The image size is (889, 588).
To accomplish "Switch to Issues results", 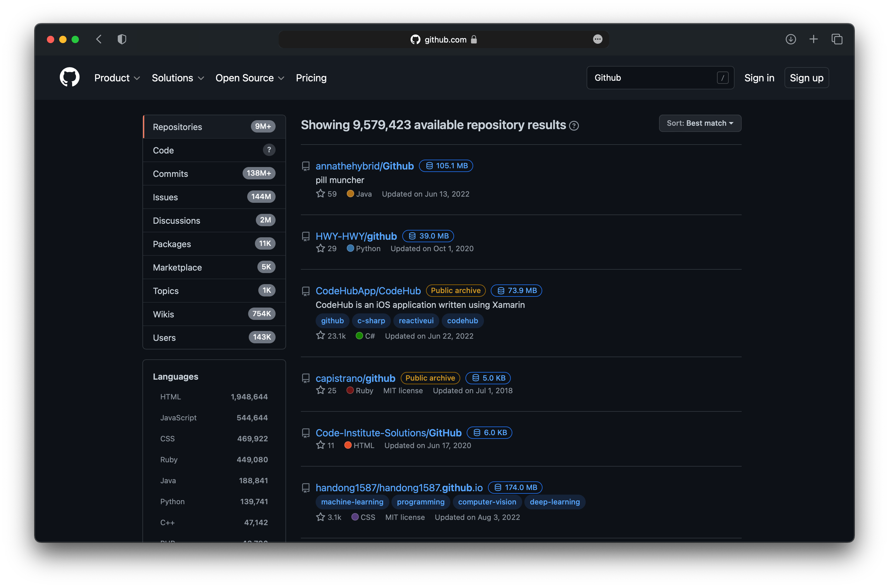I will [x=214, y=197].
